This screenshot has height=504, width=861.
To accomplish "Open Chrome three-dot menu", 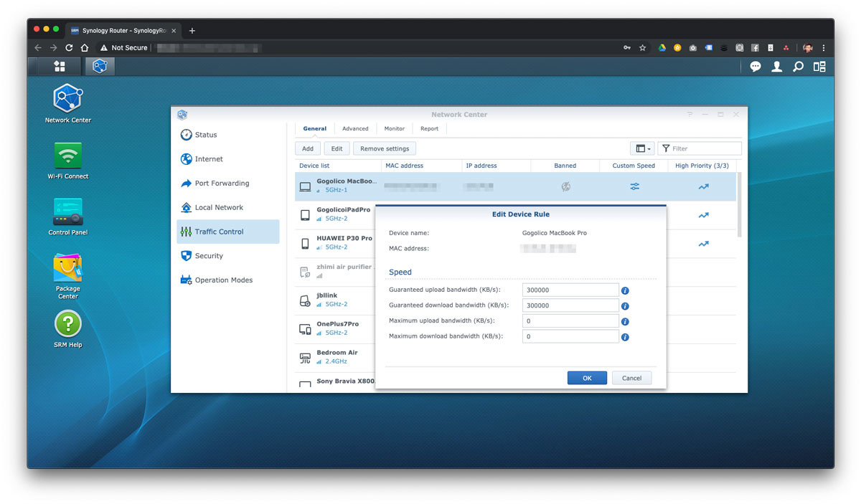I will coord(824,48).
